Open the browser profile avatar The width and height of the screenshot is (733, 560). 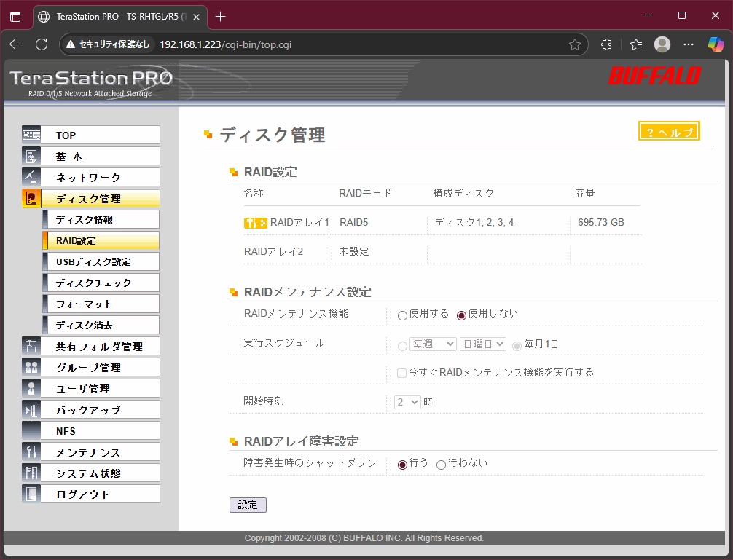[662, 44]
